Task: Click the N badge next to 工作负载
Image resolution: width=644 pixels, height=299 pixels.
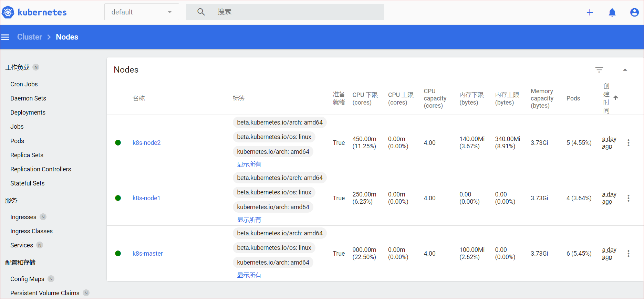Action: point(36,67)
